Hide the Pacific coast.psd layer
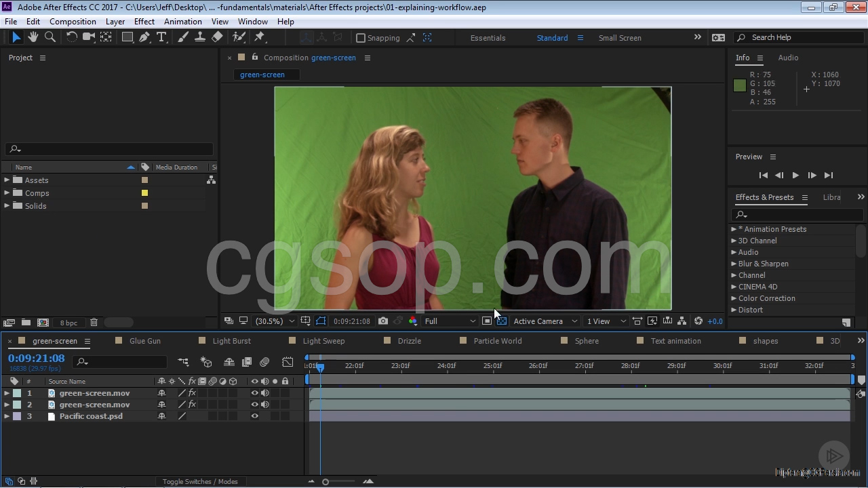The width and height of the screenshot is (868, 488). [x=255, y=416]
